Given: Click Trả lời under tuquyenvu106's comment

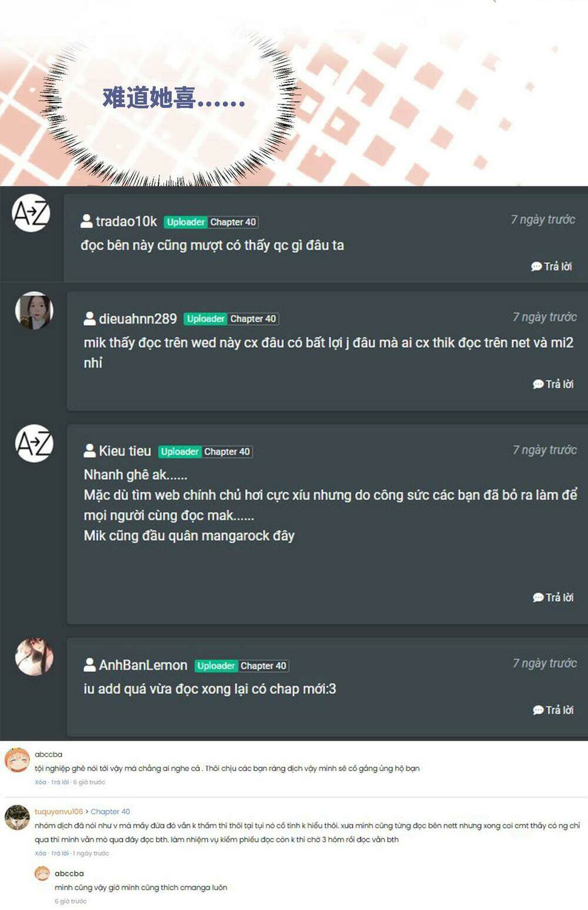Looking at the screenshot, I should click(60, 854).
